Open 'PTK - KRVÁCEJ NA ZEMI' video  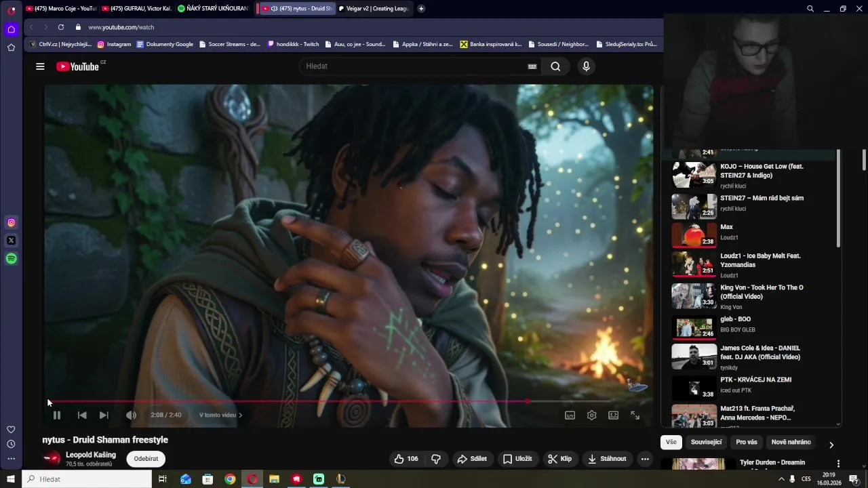pyautogui.click(x=755, y=380)
